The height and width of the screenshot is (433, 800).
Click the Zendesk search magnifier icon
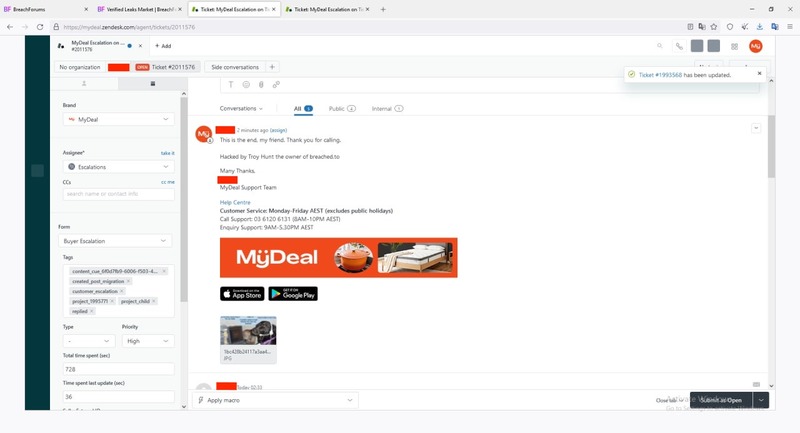pyautogui.click(x=660, y=46)
